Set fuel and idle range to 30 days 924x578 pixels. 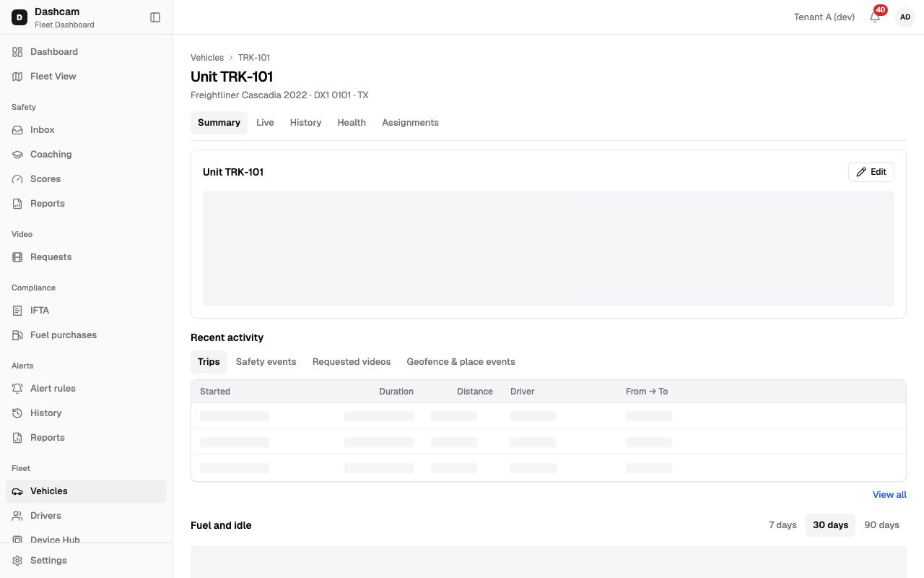[830, 525]
